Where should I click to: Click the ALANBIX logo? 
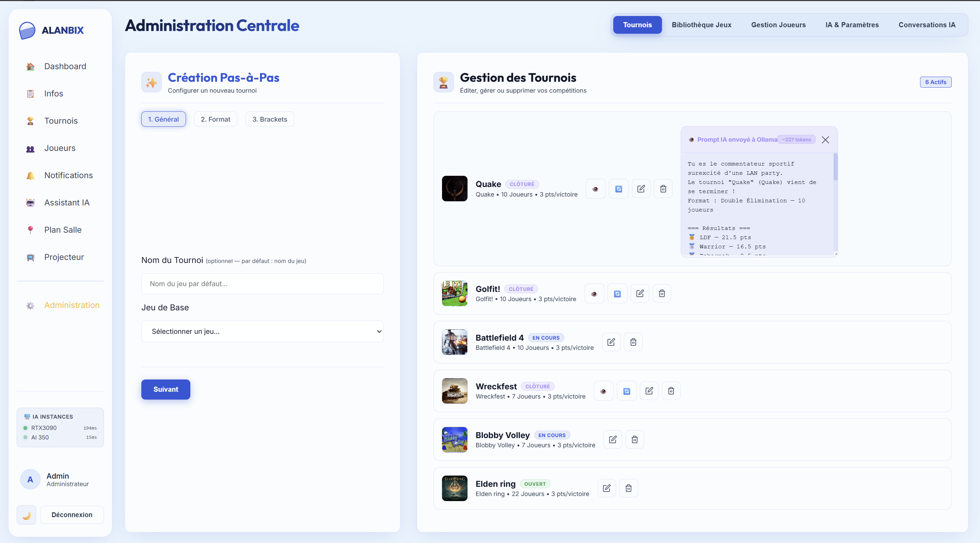pos(51,30)
